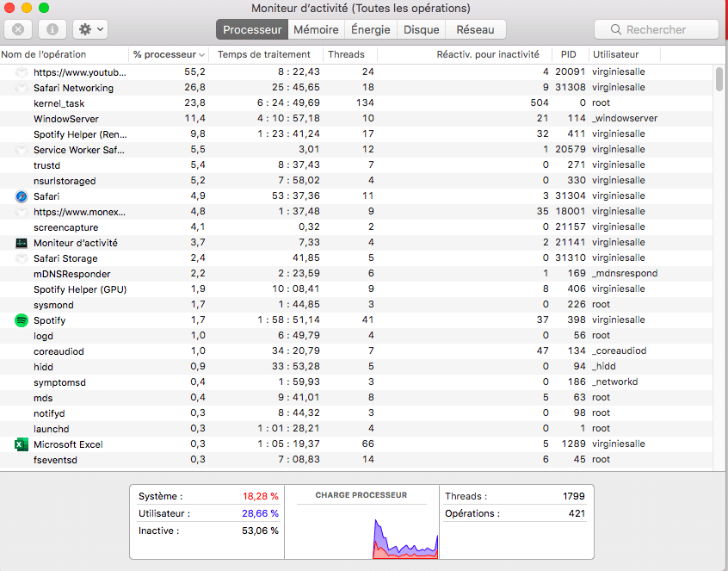Click the quit process (X) toolbar icon
This screenshot has width=728, height=571.
pyautogui.click(x=18, y=29)
